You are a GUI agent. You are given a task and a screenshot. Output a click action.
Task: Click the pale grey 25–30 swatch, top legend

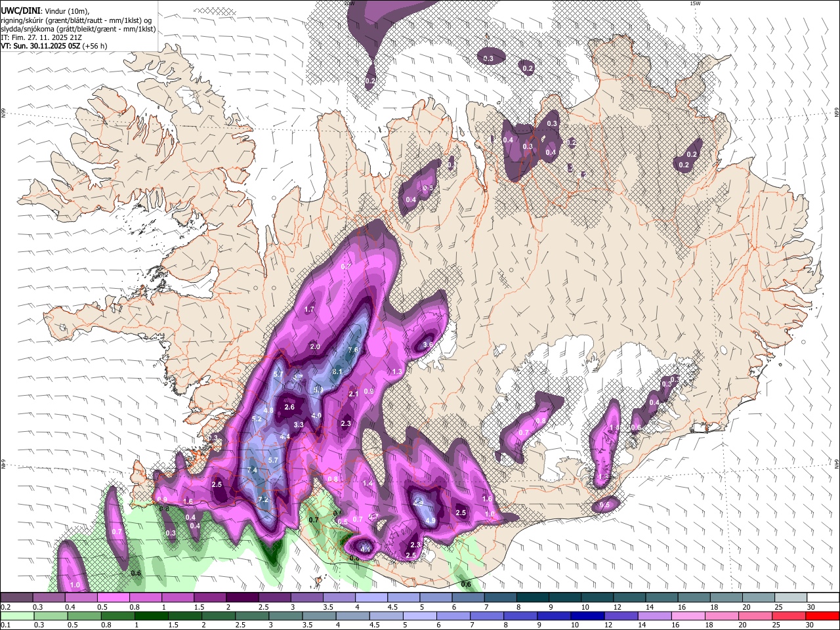(791, 597)
